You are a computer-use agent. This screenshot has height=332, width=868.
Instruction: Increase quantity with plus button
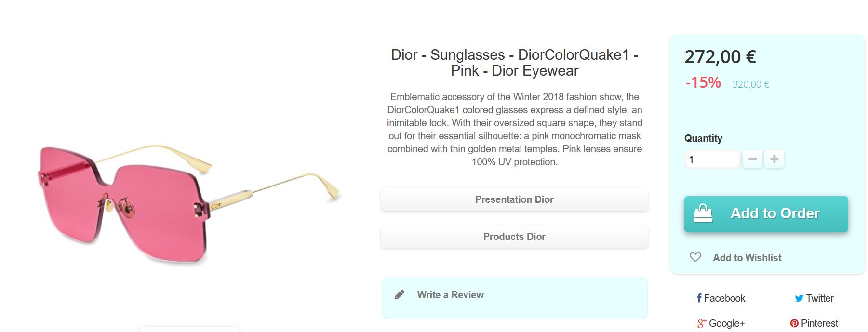pyautogui.click(x=774, y=159)
